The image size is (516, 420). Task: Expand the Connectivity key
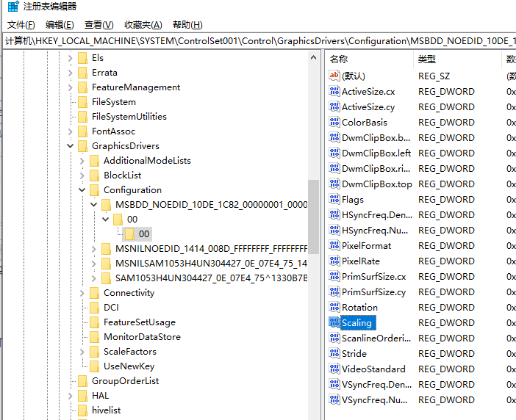coord(82,293)
